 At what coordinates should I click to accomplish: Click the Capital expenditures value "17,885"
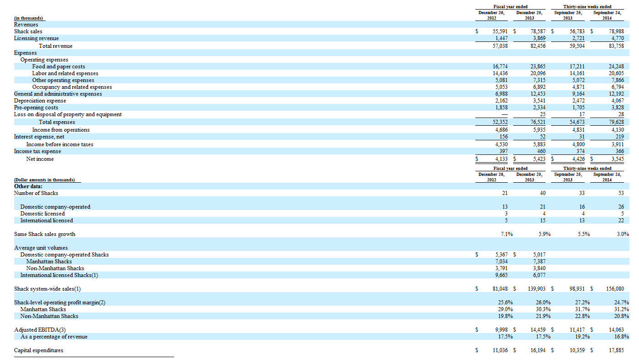616,350
